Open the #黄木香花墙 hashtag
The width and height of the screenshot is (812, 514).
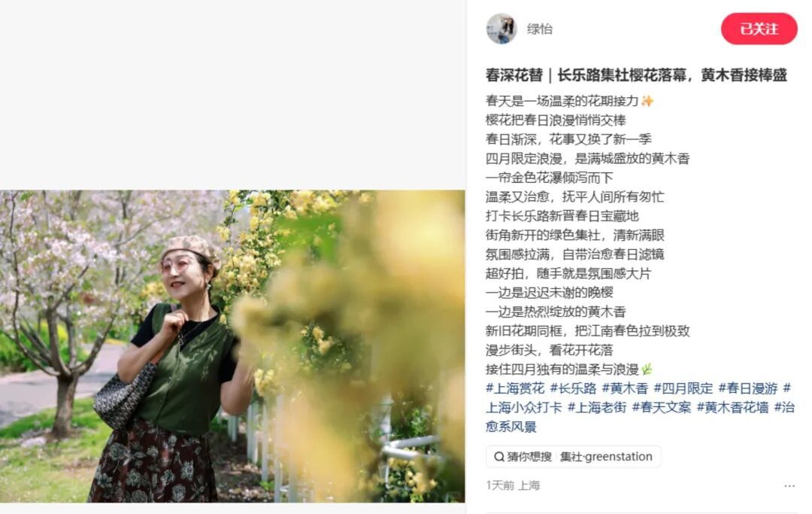733,407
